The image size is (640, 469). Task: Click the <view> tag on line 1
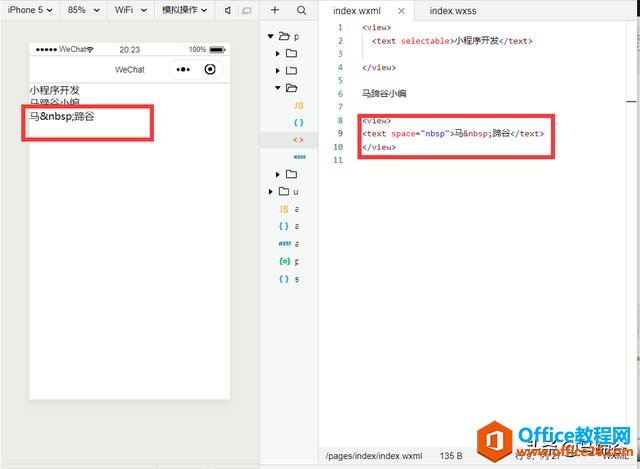pos(376,28)
